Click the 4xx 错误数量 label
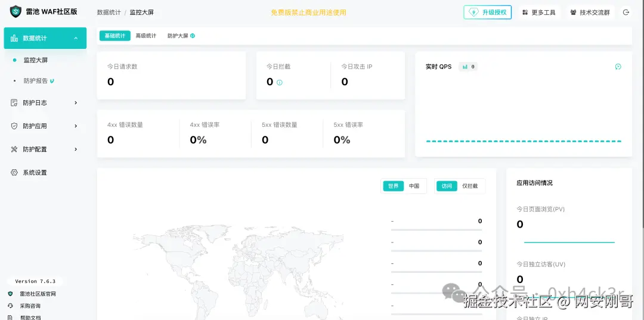 tap(125, 125)
